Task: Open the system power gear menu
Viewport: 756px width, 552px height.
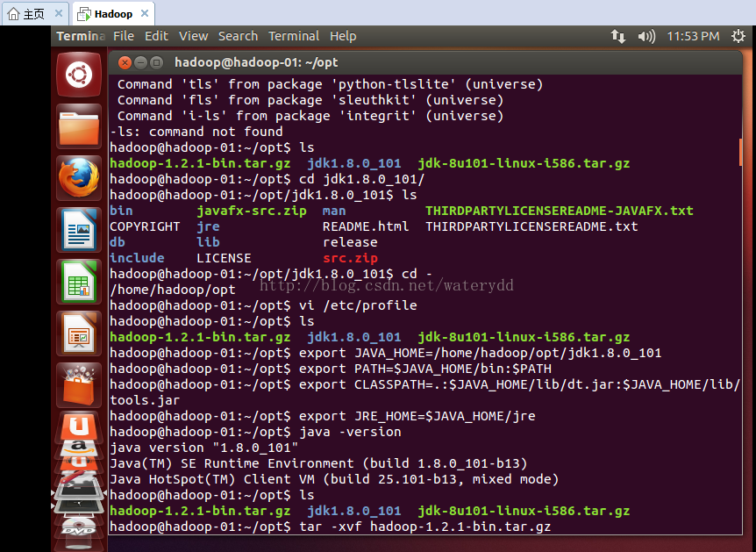Action: (738, 36)
